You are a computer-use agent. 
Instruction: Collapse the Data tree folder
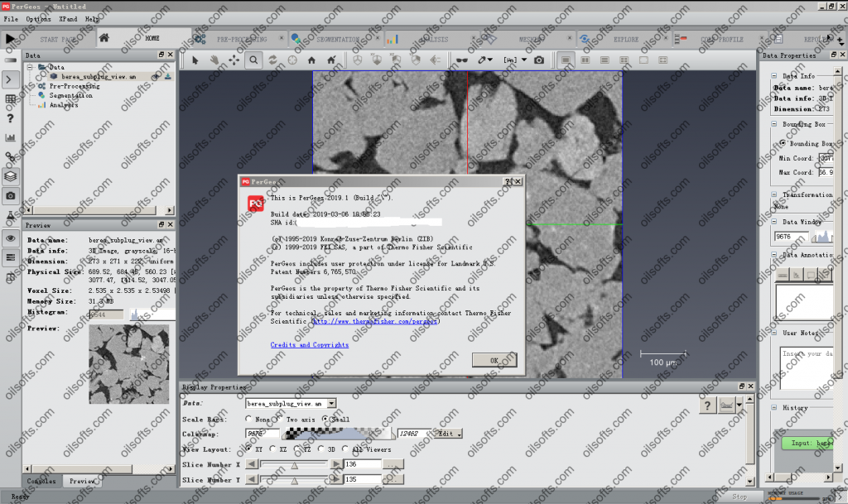coord(31,67)
